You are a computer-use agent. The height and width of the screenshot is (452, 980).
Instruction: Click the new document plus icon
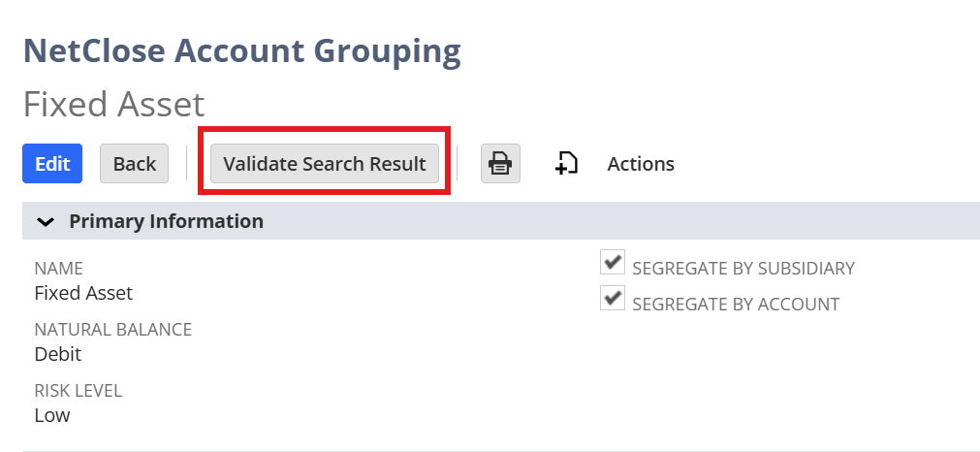pyautogui.click(x=566, y=164)
